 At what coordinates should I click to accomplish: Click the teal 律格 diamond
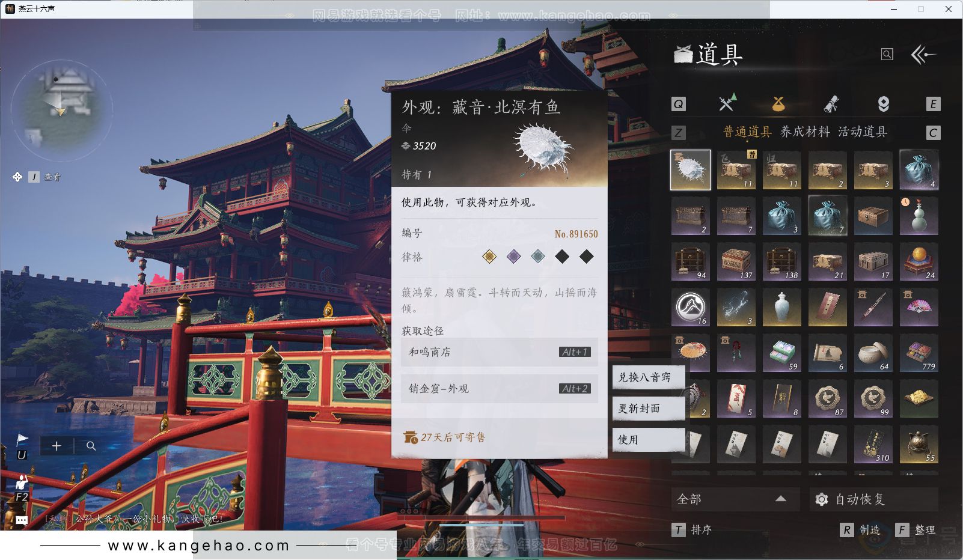point(538,257)
